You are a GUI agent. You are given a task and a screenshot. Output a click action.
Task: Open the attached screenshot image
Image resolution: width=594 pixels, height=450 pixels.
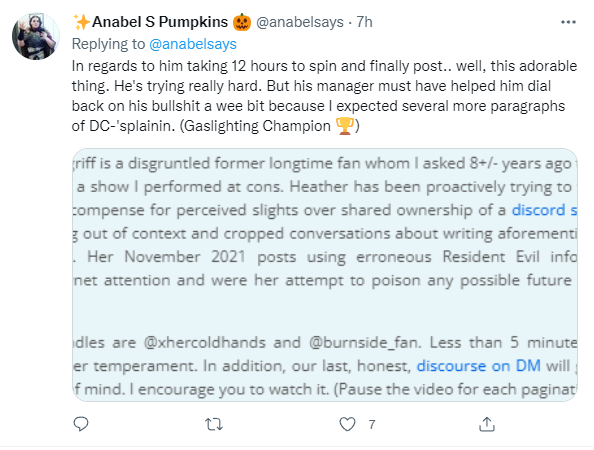tap(325, 275)
